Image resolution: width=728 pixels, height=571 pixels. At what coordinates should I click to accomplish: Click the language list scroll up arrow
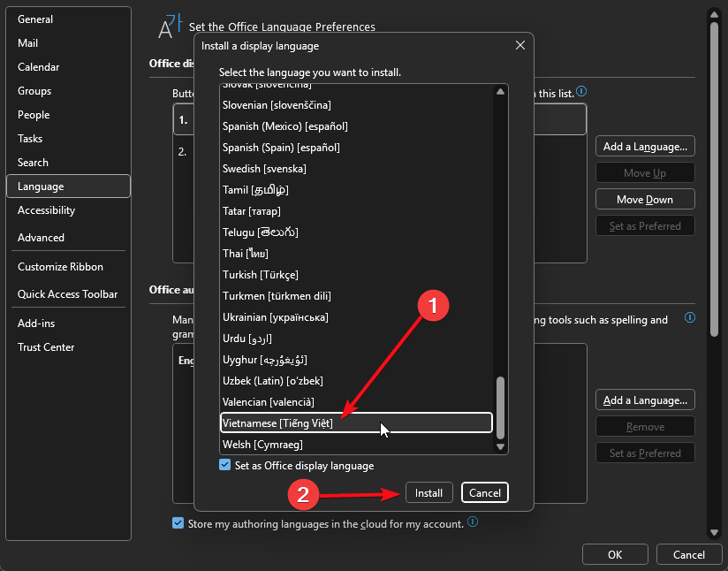[x=500, y=92]
